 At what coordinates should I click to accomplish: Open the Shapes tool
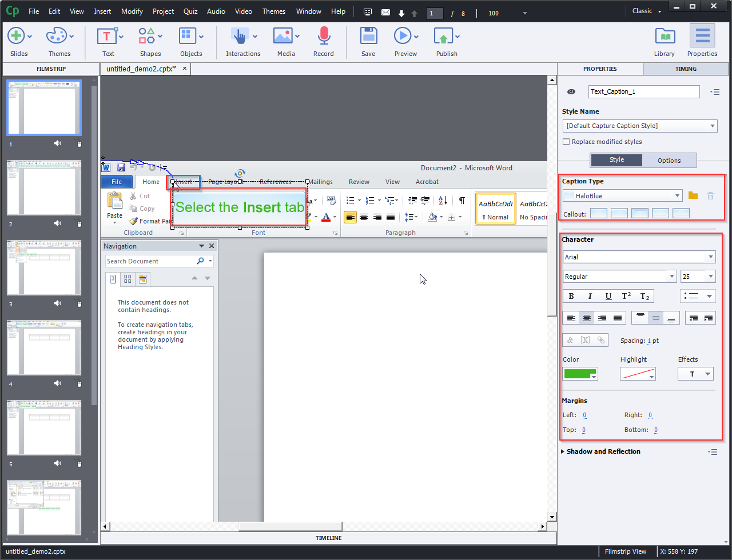(x=146, y=36)
